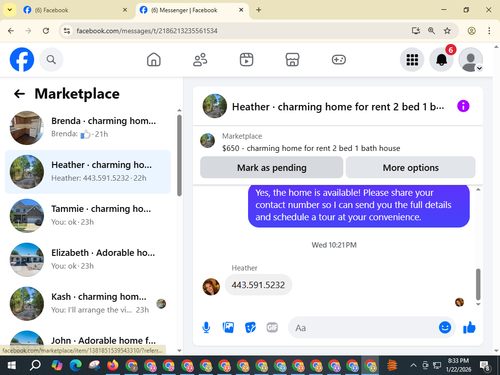The width and height of the screenshot is (500, 375).
Task: Open Elizabeth Adorable home conversation
Action: pos(88,260)
